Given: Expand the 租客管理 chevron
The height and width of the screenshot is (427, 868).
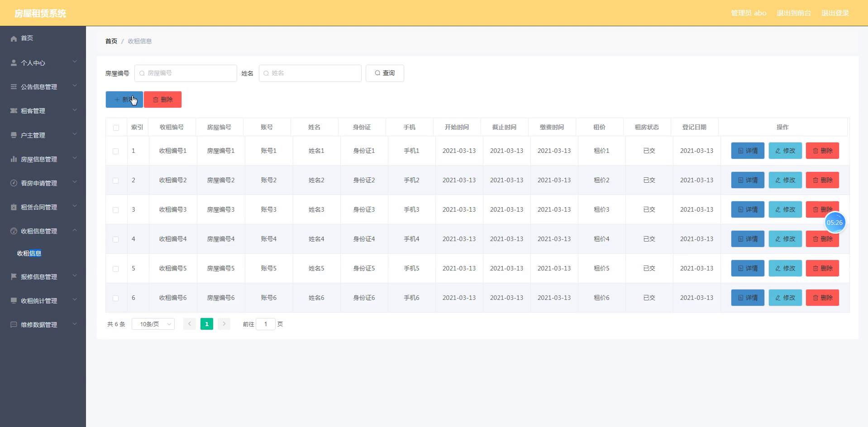Looking at the screenshot, I should [75, 110].
